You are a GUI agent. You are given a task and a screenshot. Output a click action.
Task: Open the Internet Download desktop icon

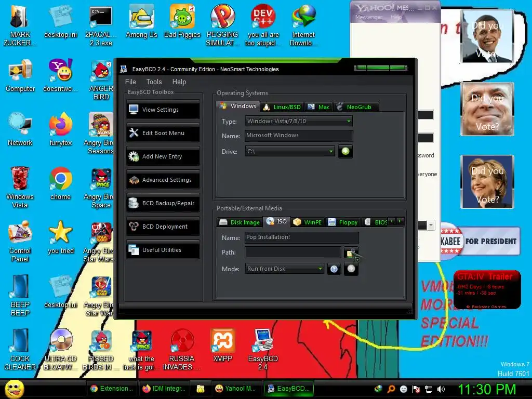[303, 25]
